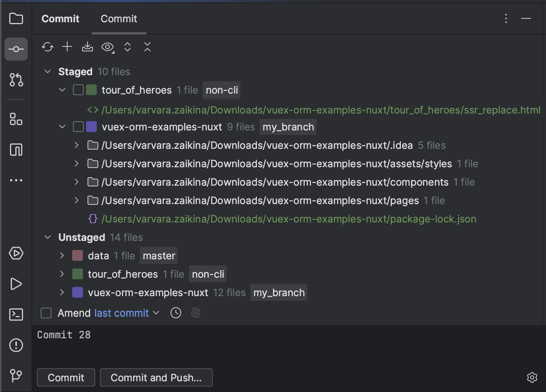Click the Commit button
The width and height of the screenshot is (546, 392).
point(66,377)
